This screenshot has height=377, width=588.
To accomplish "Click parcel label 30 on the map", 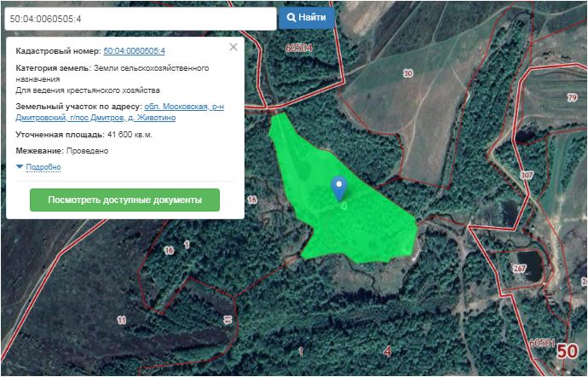I will pos(407,74).
